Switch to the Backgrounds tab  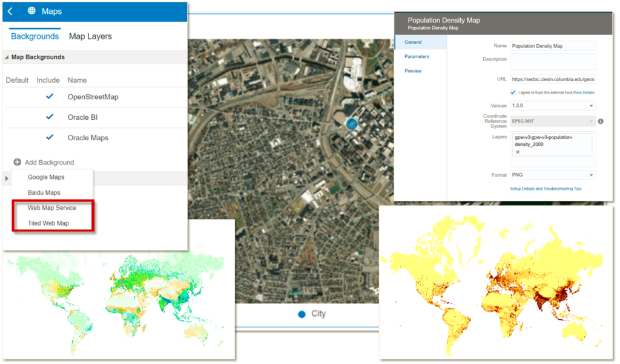35,36
